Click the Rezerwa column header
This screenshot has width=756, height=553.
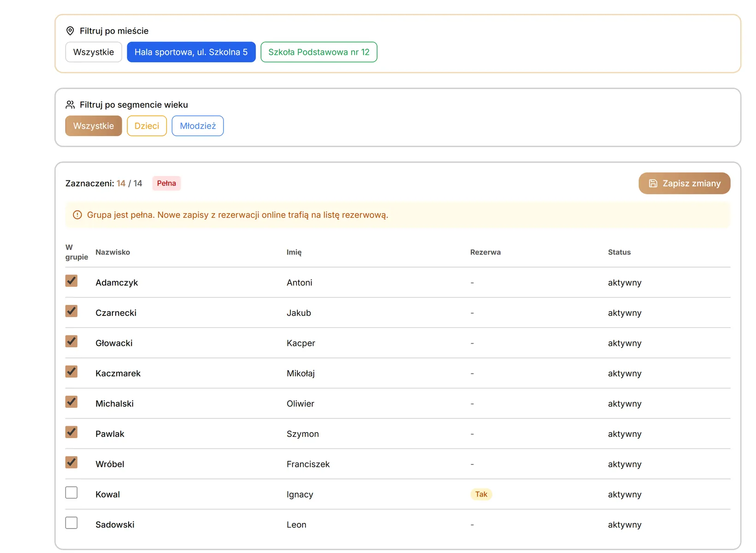(x=485, y=252)
